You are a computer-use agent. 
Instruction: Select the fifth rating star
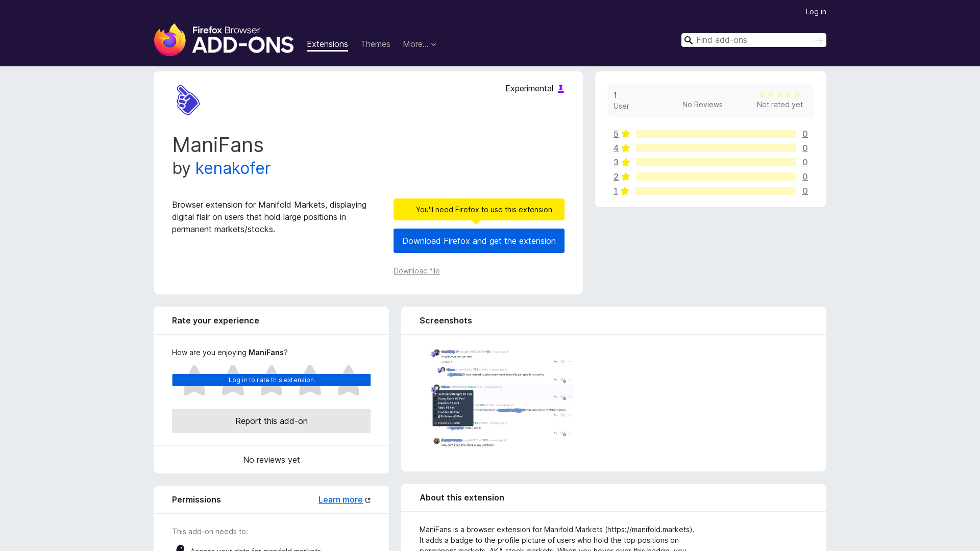click(349, 380)
